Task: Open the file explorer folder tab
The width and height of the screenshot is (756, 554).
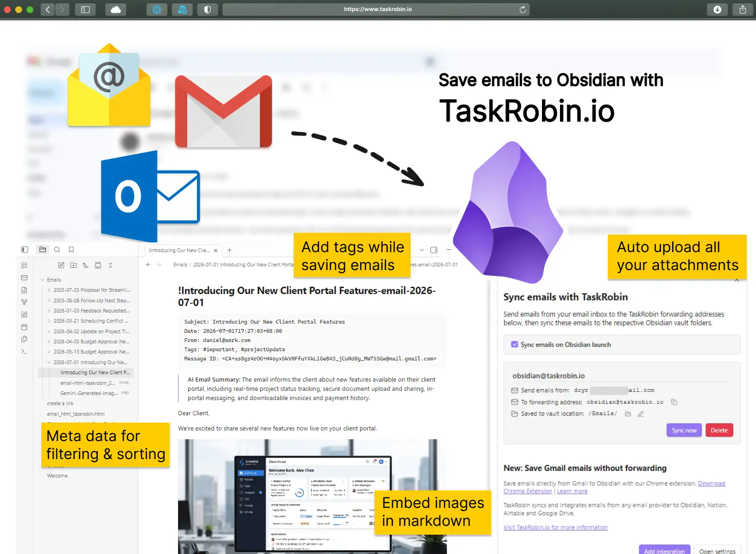Action: click(42, 250)
